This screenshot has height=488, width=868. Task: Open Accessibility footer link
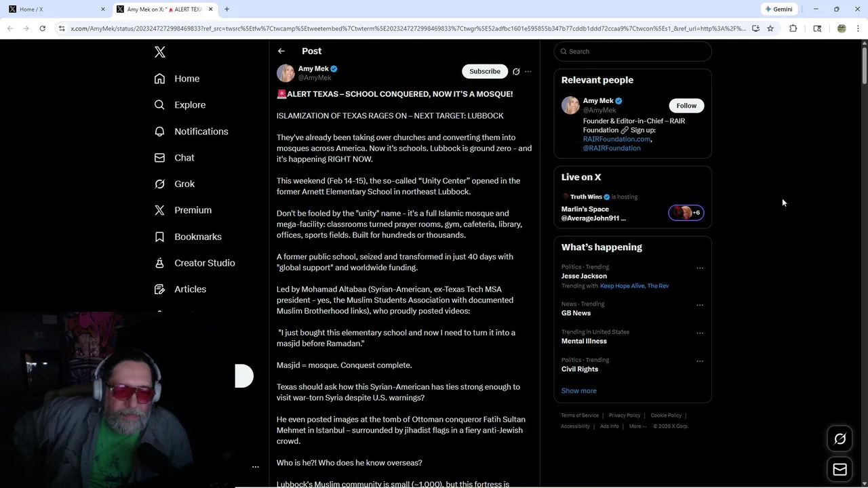pos(575,426)
